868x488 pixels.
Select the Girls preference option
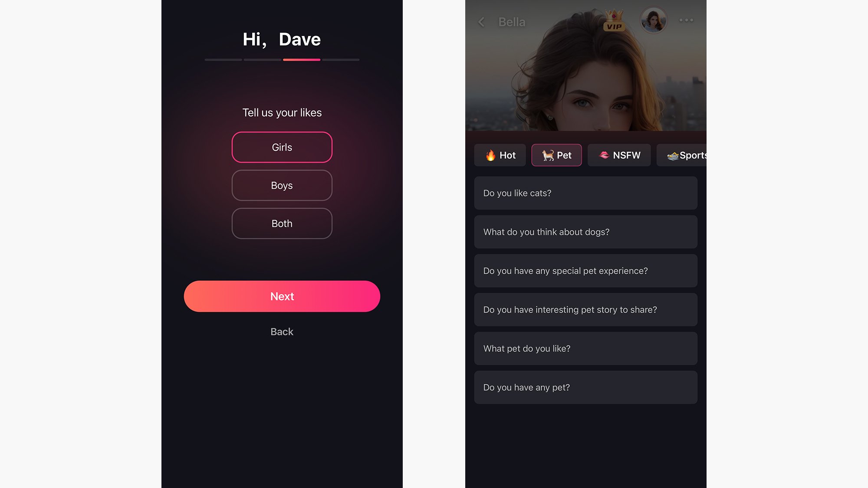click(x=281, y=147)
